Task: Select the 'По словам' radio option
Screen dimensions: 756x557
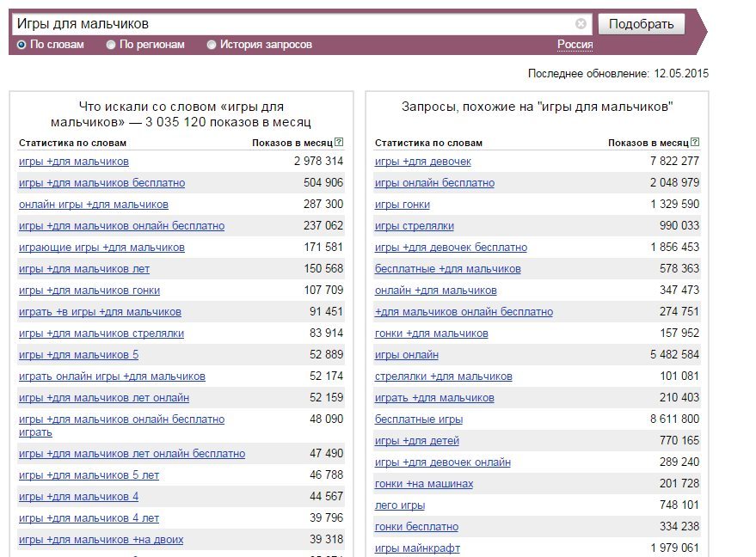Action: coord(51,45)
